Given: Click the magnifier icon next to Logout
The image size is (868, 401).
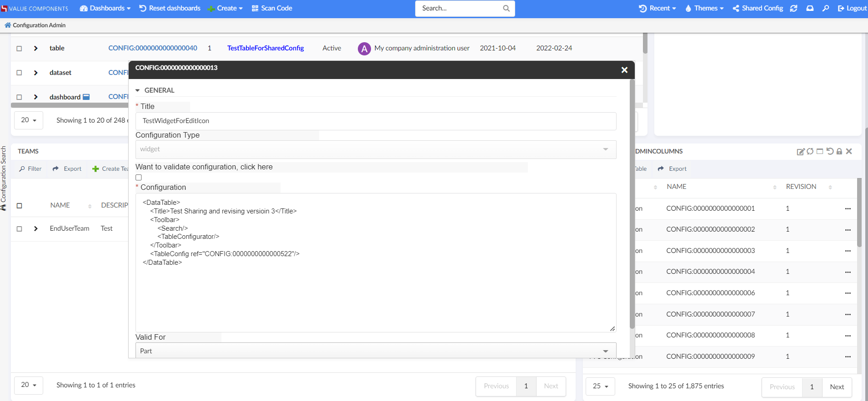Looking at the screenshot, I should pyautogui.click(x=826, y=8).
